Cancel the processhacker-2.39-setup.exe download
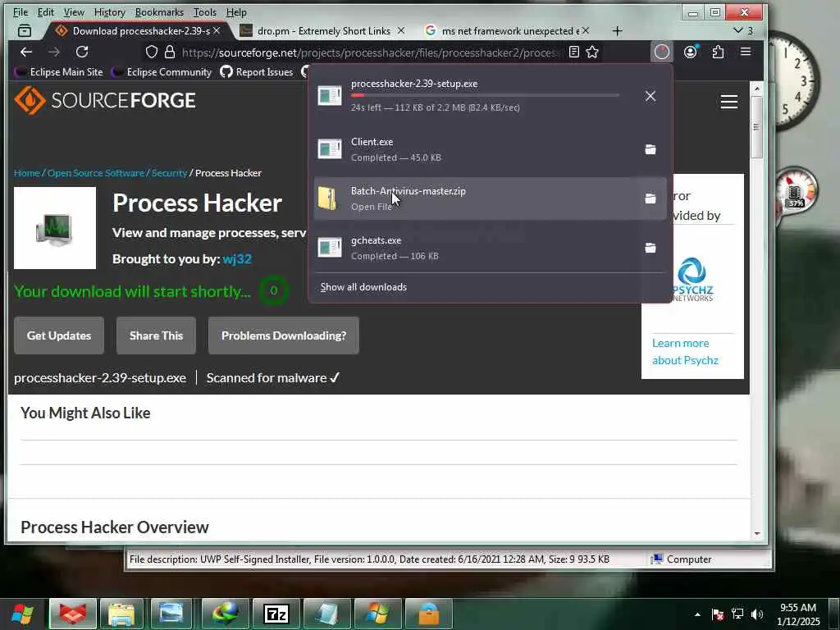Screen dimensions: 840x630 [651, 96]
